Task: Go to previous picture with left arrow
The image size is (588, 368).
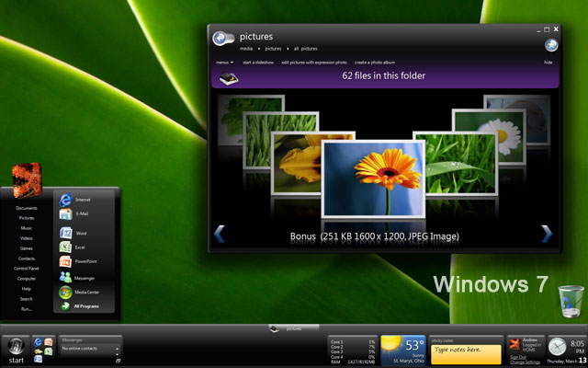Action: click(x=219, y=234)
